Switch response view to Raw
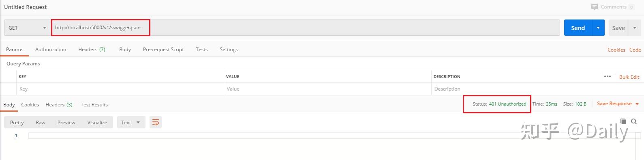This screenshot has width=644, height=160. point(41,122)
